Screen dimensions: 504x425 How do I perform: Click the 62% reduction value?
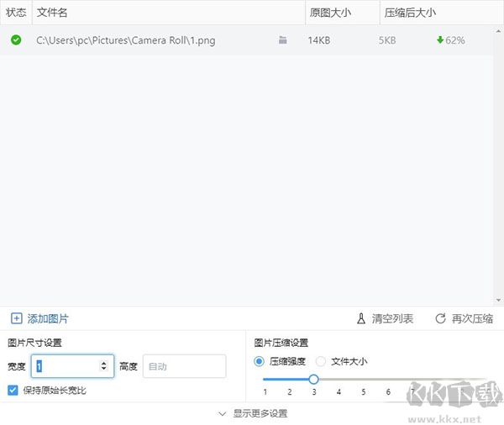(455, 40)
